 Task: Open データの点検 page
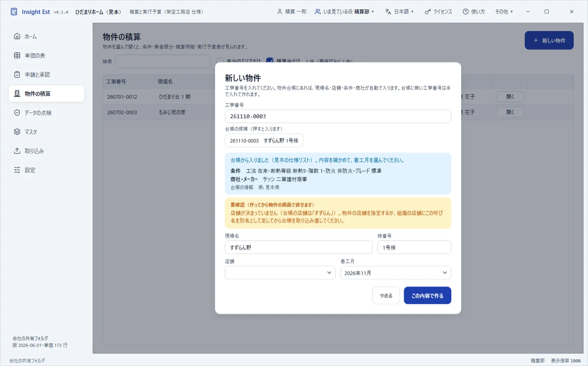click(x=46, y=113)
